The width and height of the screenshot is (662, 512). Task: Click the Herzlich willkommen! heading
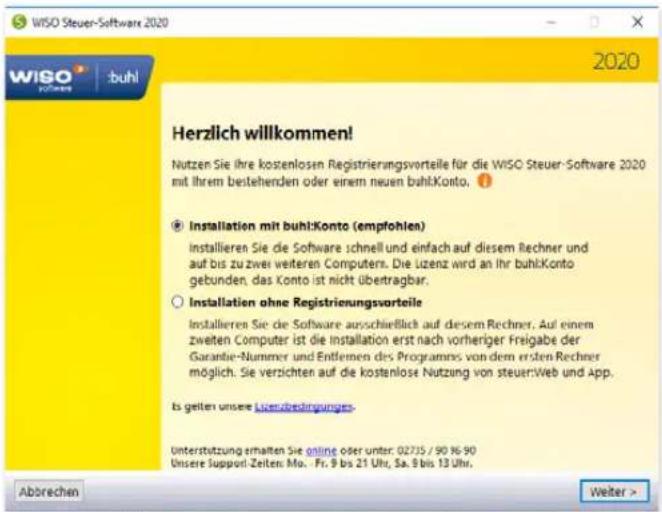click(x=262, y=133)
